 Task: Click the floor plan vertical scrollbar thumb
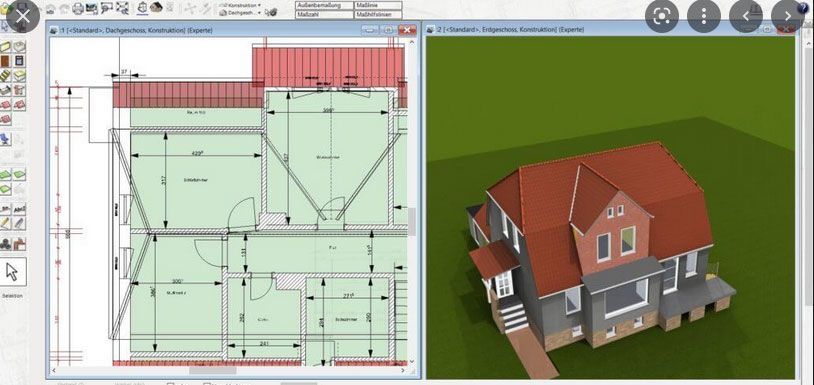[x=412, y=222]
